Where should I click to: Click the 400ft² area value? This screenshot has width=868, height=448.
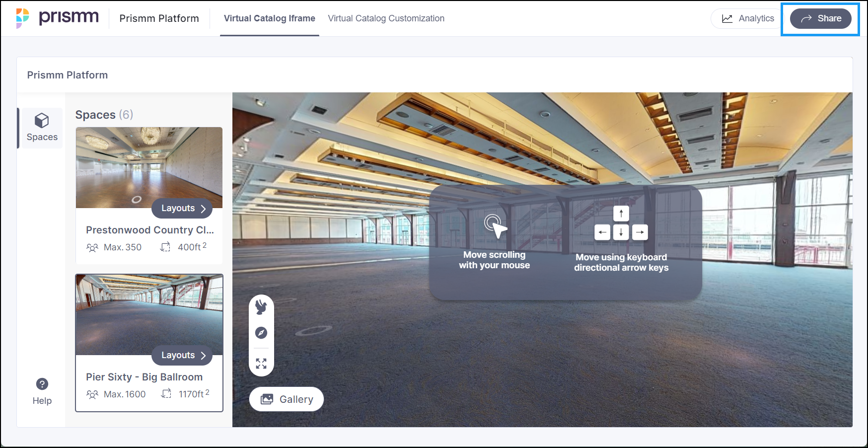[x=192, y=247]
